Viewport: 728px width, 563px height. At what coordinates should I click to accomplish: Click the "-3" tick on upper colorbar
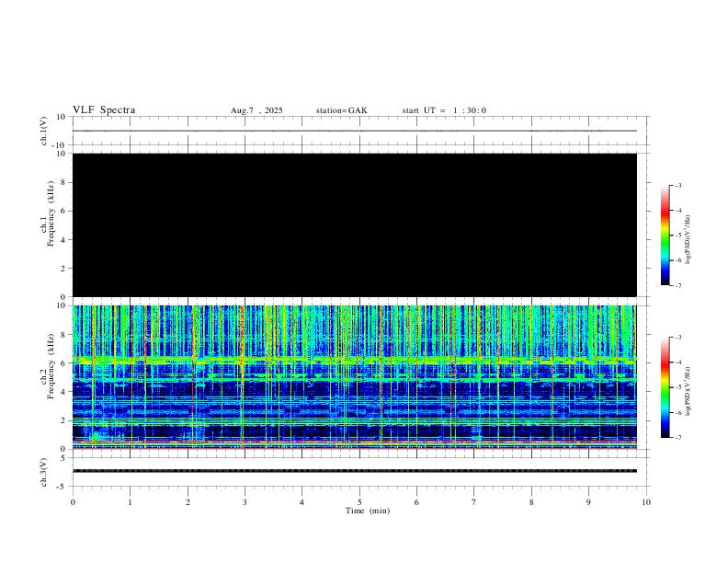coord(677,185)
